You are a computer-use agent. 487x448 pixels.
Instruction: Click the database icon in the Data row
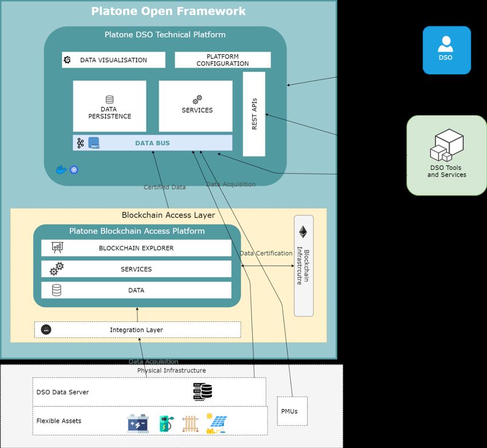point(57,290)
